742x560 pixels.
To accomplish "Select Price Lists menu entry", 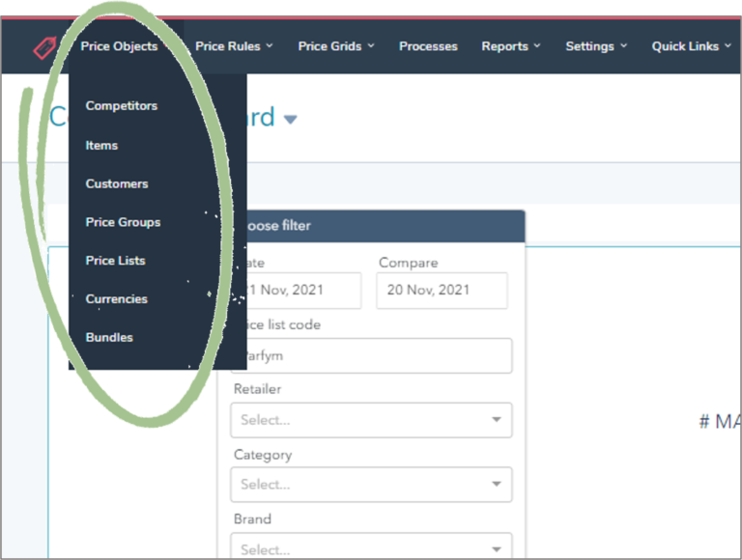I will tap(115, 261).
